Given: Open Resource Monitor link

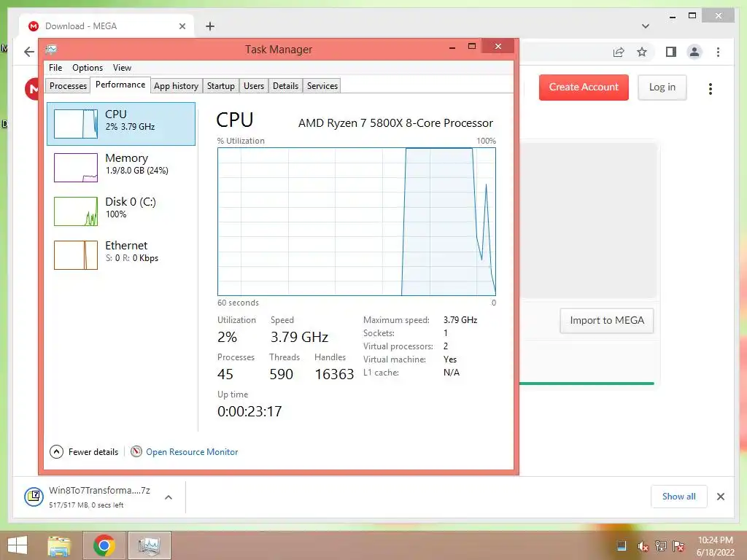Looking at the screenshot, I should 192,452.
